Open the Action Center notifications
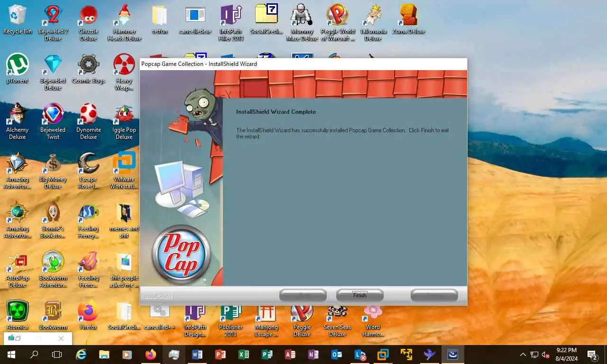607x364 pixels. (593, 355)
